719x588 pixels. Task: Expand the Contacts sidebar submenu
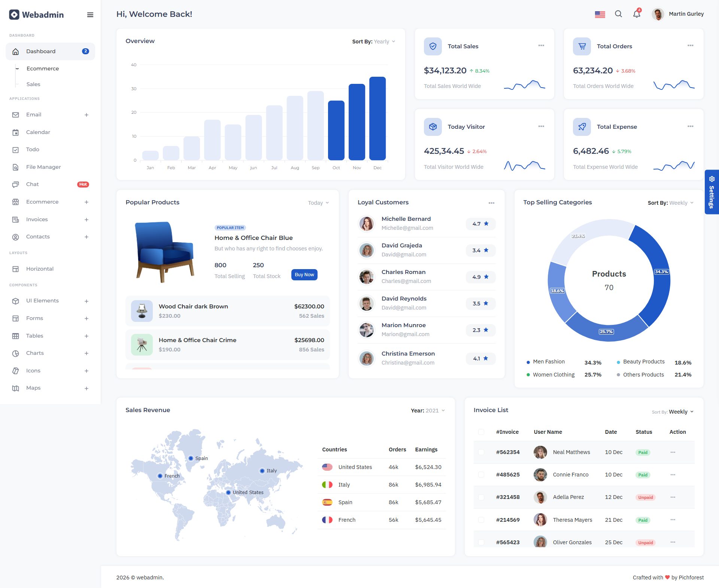[87, 237]
